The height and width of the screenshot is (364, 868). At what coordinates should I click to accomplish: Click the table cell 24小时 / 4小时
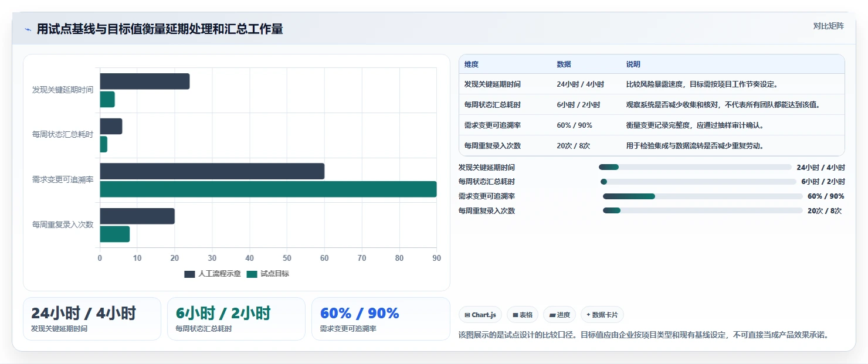pos(581,84)
